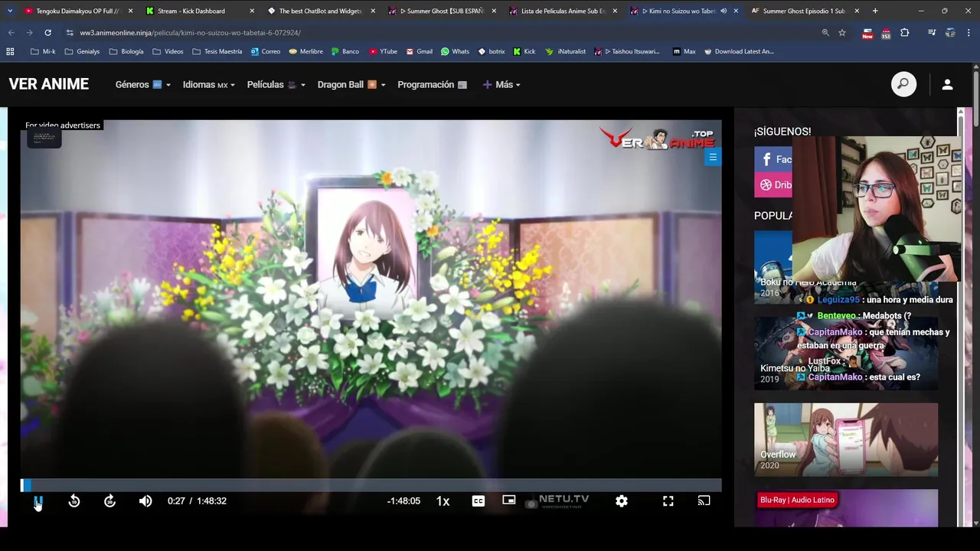Expand the Idiomas MX dropdown
Screen dimensions: 980x551
(208, 84)
